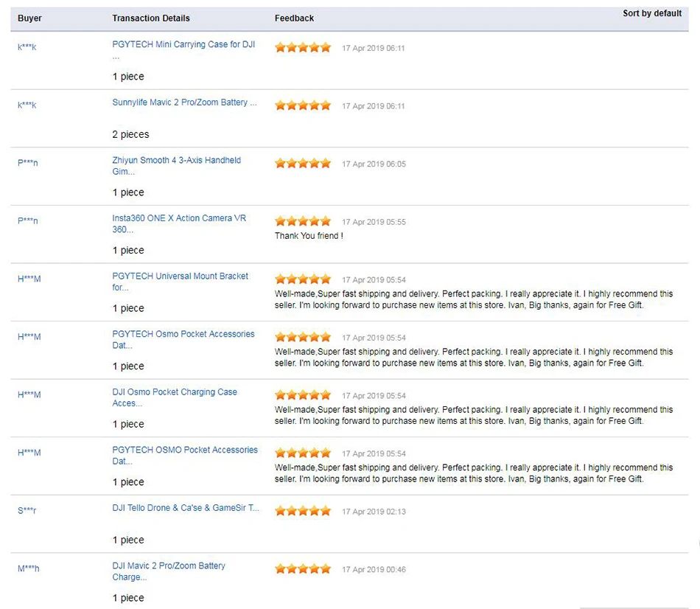Click '1 piece' under Zhiyun Smooth 4
Viewport: 700px width, 609px height.
128,192
